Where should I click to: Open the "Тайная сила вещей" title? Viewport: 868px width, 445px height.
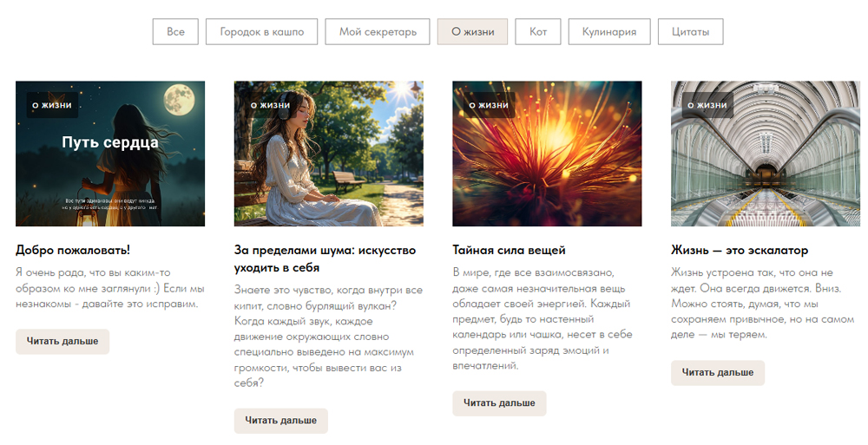[x=509, y=250]
